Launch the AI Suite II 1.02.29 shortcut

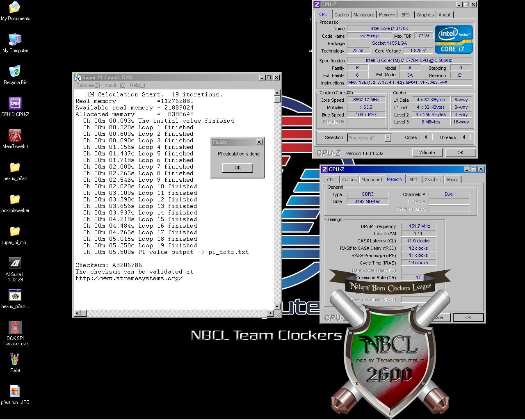click(x=15, y=269)
